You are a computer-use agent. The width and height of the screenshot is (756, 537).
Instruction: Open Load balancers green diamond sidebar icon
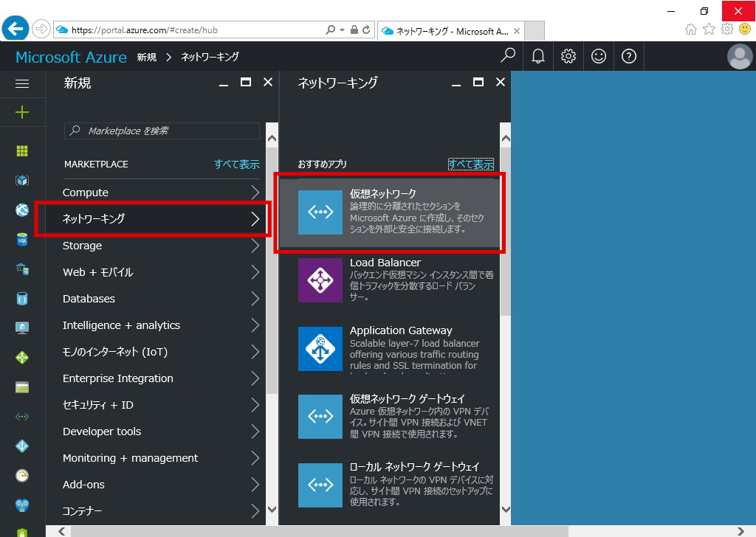tap(22, 357)
